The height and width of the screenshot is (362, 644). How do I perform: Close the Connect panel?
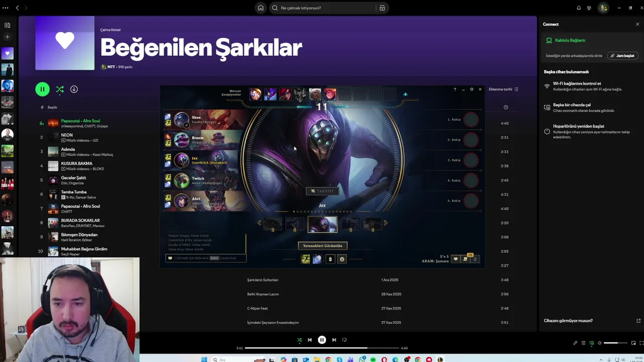point(637,24)
